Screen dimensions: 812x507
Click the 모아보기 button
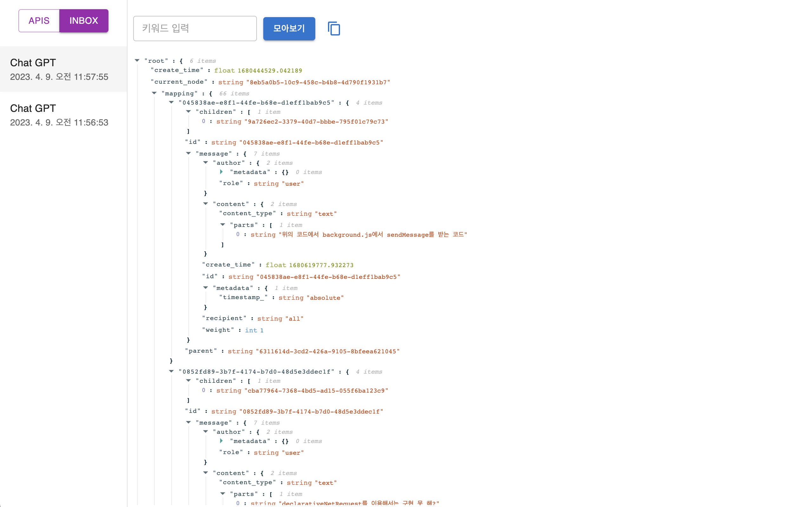289,29
